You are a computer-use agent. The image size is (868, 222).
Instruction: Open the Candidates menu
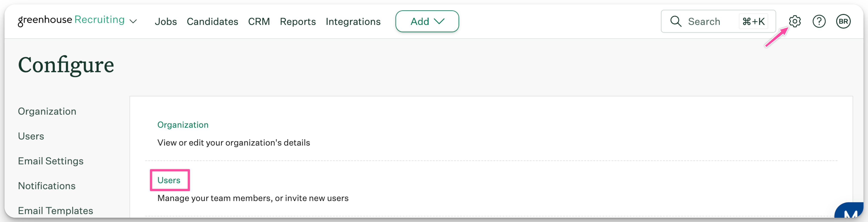[x=212, y=21]
